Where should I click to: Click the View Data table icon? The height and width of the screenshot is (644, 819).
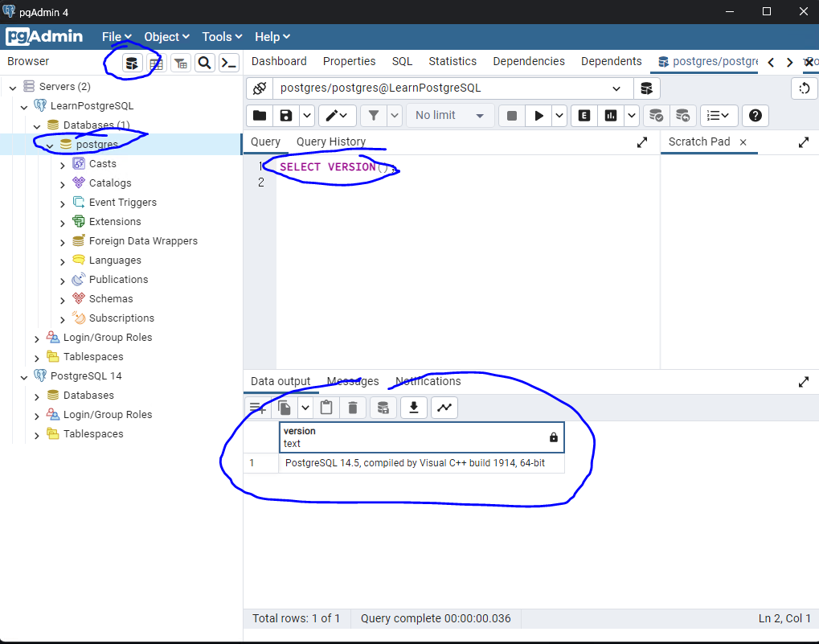[x=156, y=64]
